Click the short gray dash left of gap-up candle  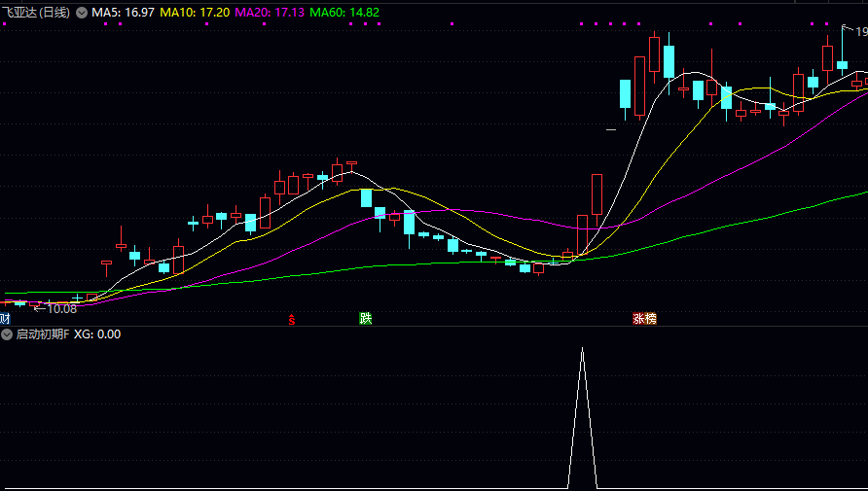click(x=611, y=128)
